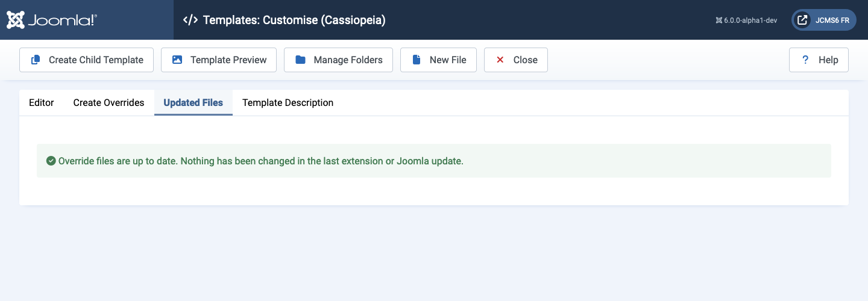Click the copy icon on Create Child Template

click(x=36, y=60)
